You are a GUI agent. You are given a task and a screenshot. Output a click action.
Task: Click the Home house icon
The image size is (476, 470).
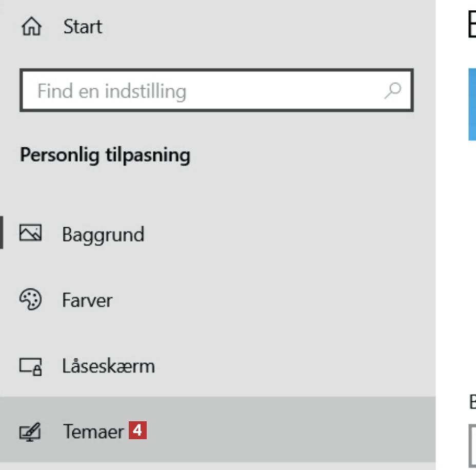pyautogui.click(x=31, y=26)
